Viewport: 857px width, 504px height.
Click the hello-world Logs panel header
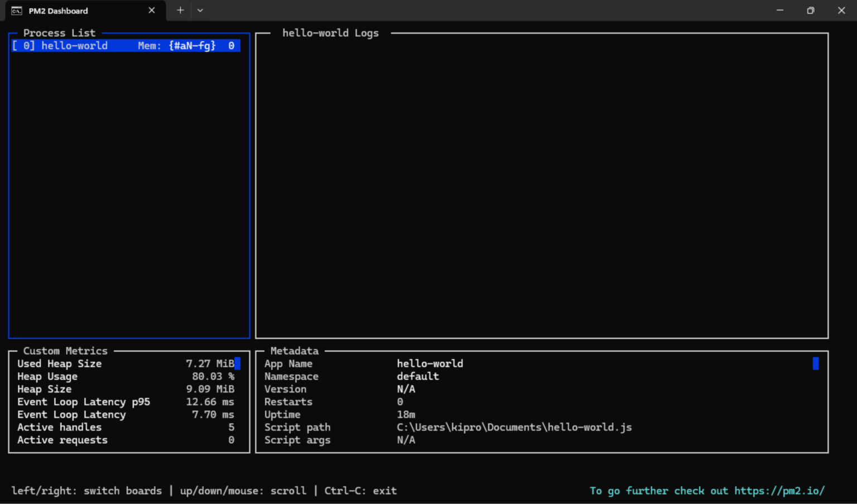coord(330,33)
